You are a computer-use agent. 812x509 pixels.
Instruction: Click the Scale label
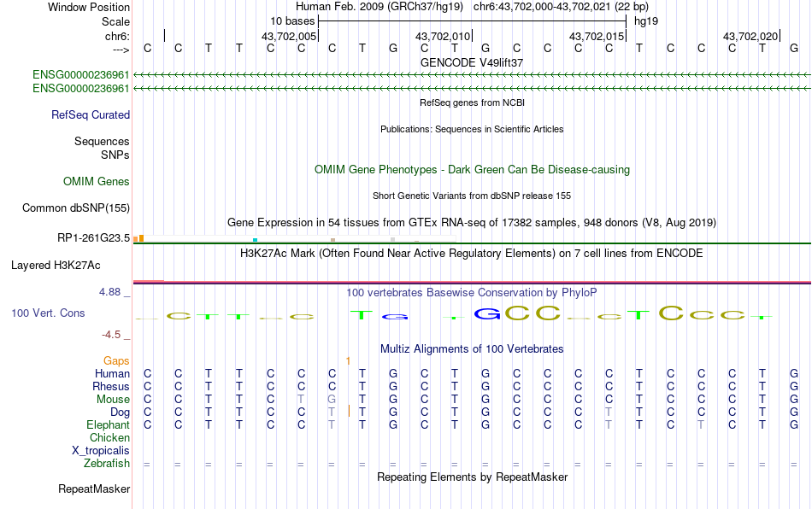tap(115, 21)
